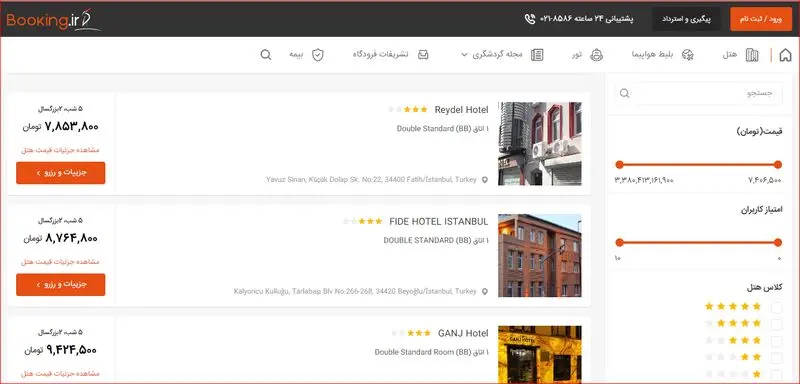800x384 pixels.
Task: View price details link for FIDE HOTEL
Action: pyautogui.click(x=60, y=262)
